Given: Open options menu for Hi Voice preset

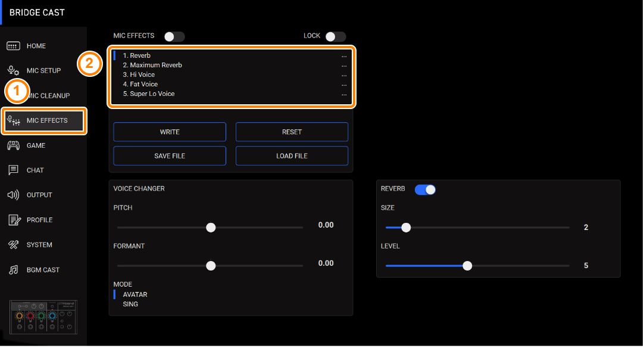Looking at the screenshot, I should tap(344, 75).
